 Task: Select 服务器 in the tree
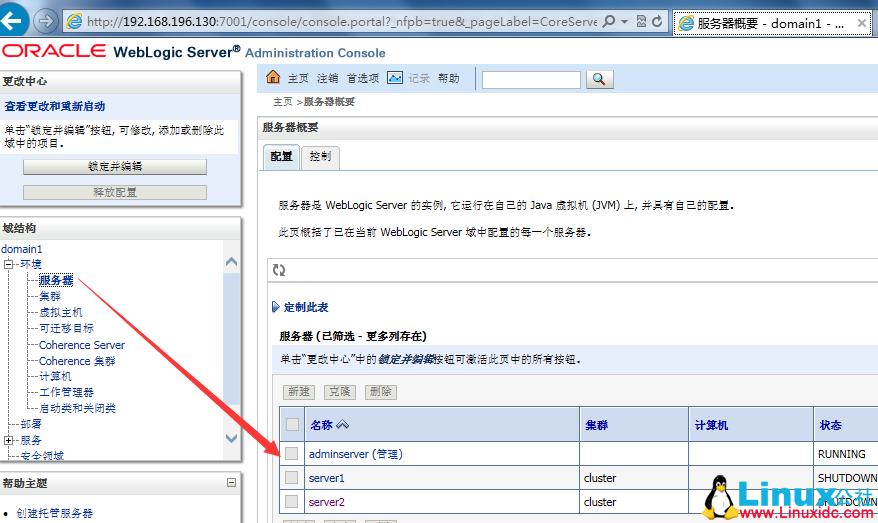(56, 280)
